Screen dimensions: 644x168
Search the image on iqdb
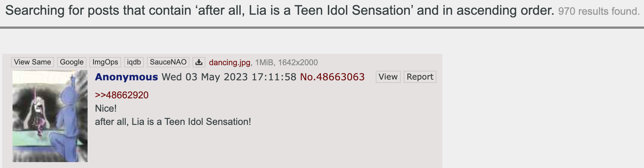pos(134,62)
